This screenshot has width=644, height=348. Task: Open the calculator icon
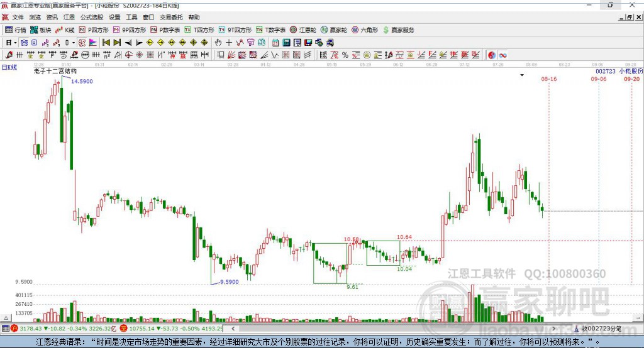[287, 43]
